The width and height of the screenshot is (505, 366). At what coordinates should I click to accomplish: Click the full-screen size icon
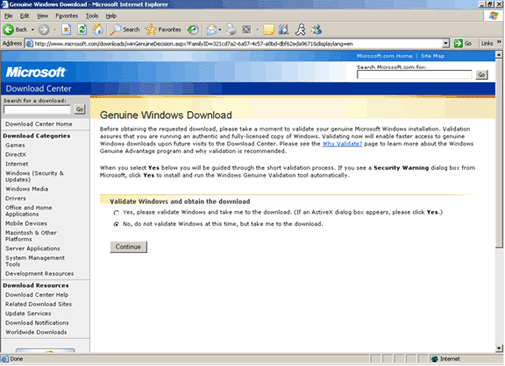point(247,30)
